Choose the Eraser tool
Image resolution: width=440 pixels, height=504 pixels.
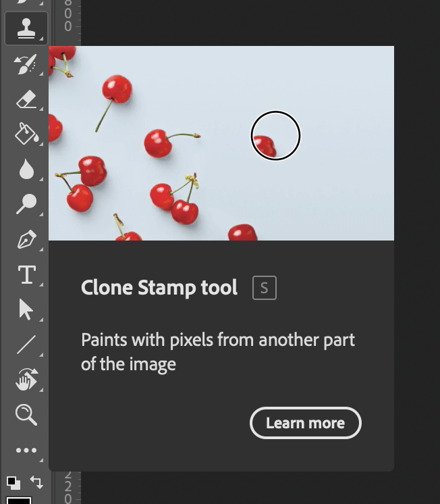pos(26,99)
